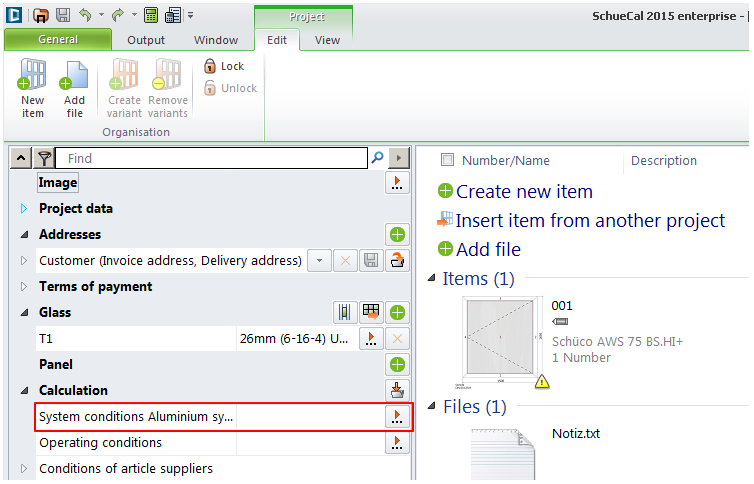Collapse the Items (1) group

click(432, 279)
